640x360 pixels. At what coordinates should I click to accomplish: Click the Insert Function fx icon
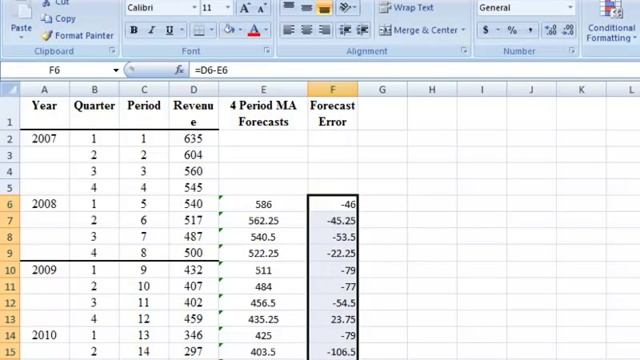(x=179, y=70)
